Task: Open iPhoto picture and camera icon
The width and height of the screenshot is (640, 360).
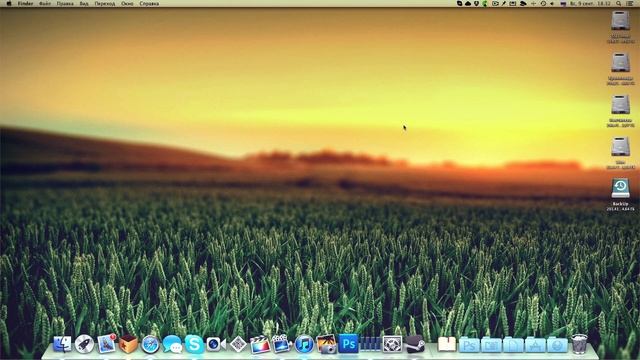Action: 326,344
